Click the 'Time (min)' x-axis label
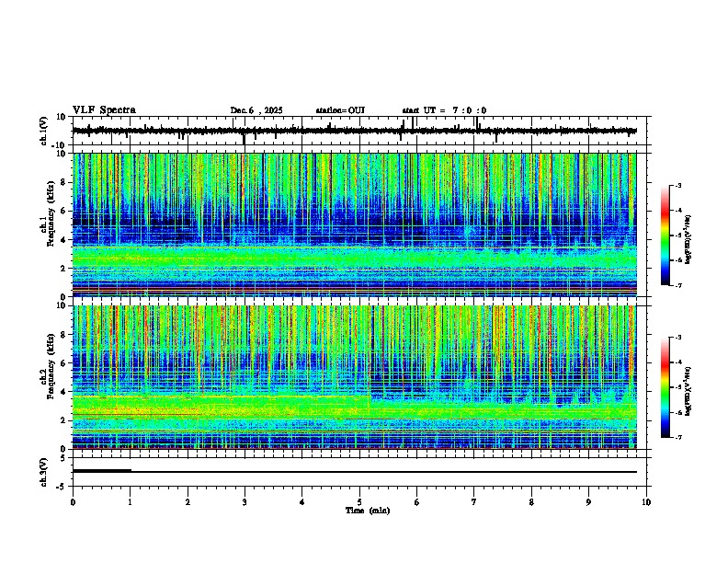The height and width of the screenshot is (563, 728). tap(368, 511)
